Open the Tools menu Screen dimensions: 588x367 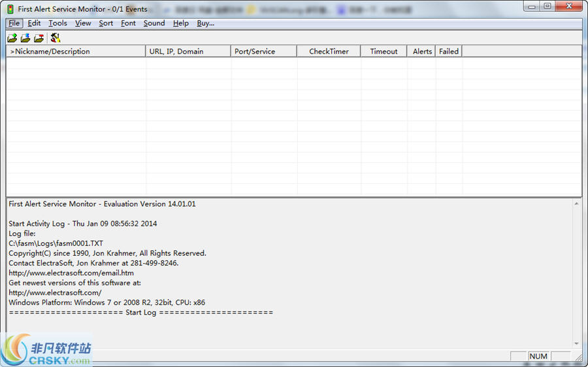57,24
